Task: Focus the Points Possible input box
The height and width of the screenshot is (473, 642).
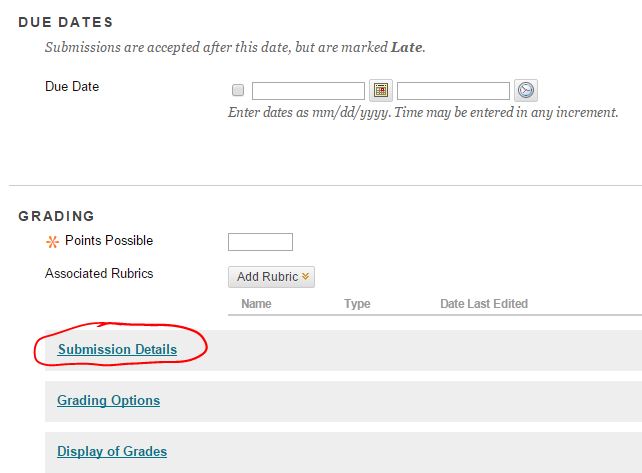Action: coord(260,242)
